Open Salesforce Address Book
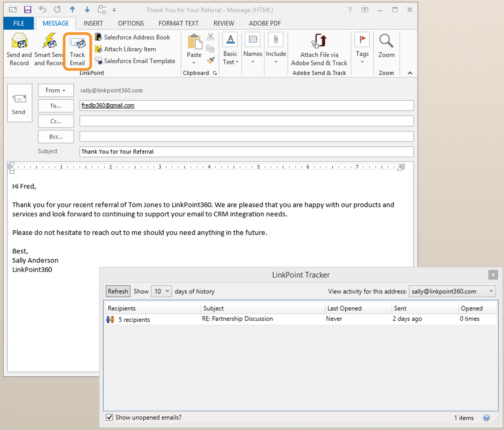Viewport: 504px width, 430px height. pos(133,37)
